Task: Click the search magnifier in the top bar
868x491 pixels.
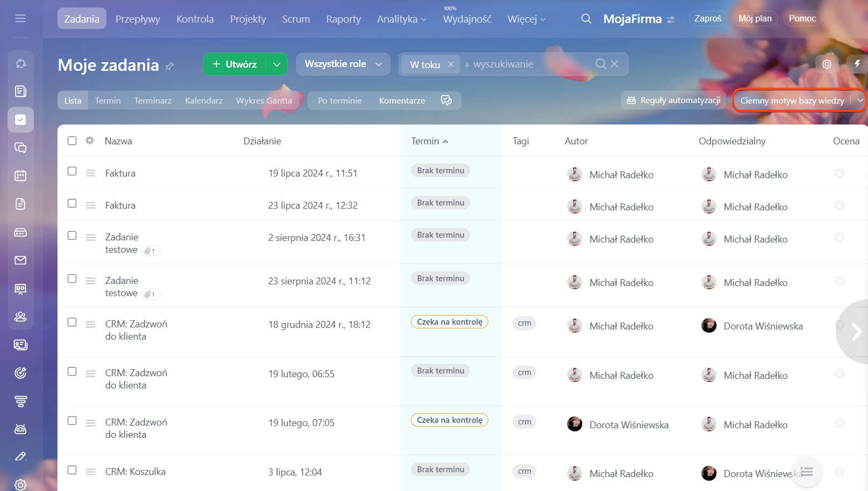Action: tap(586, 19)
